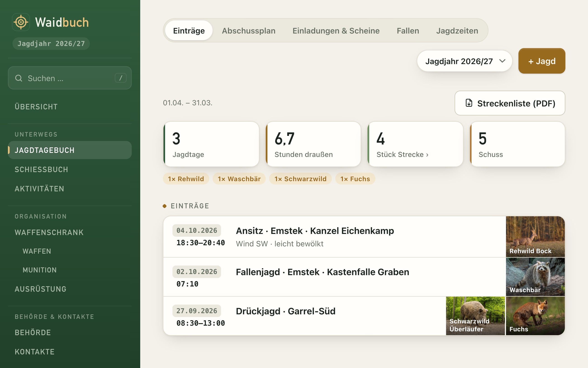Click the 1× Rehwild chip
588x368 pixels.
(186, 179)
